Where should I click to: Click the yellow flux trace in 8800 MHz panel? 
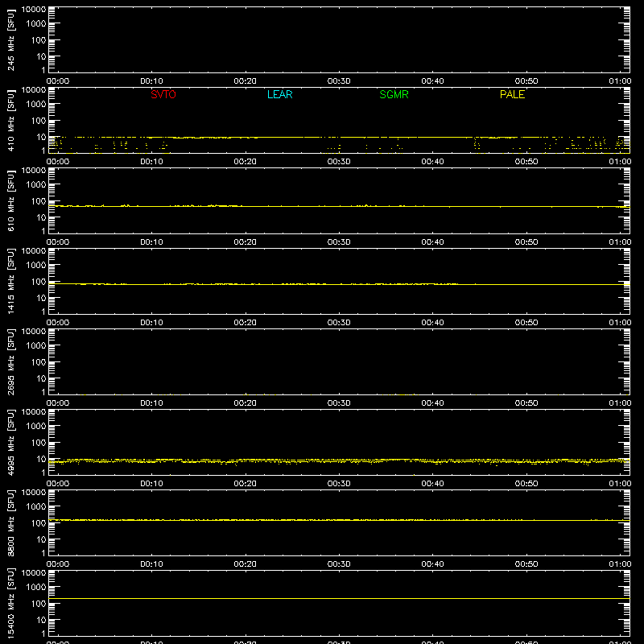click(x=339, y=520)
